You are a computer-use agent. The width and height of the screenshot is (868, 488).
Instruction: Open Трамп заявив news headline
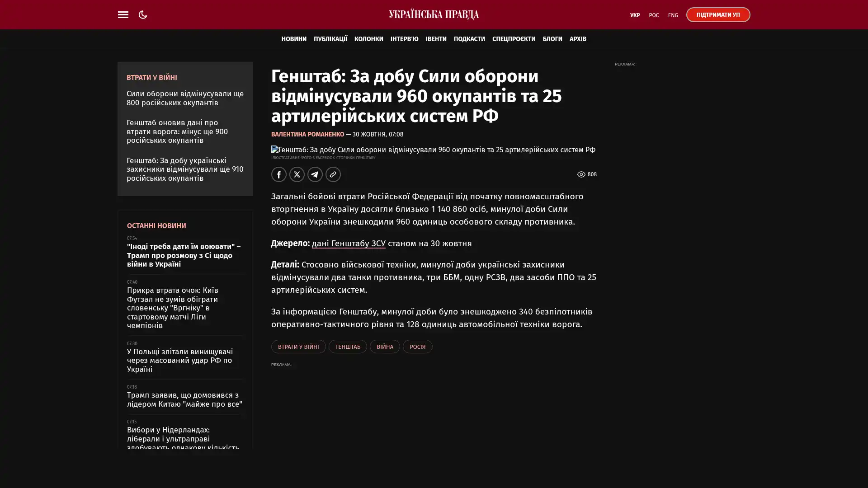coord(184,399)
